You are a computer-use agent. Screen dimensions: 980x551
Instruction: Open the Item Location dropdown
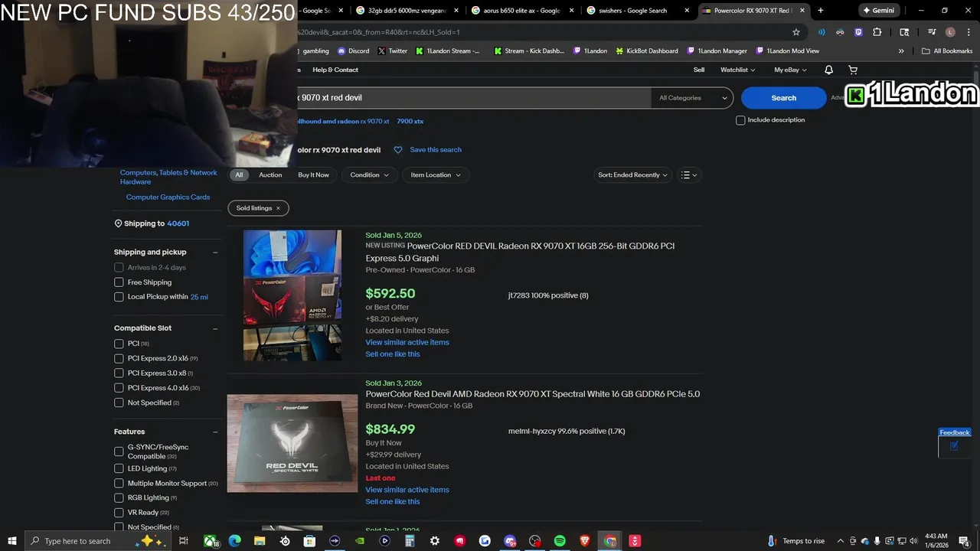point(436,175)
